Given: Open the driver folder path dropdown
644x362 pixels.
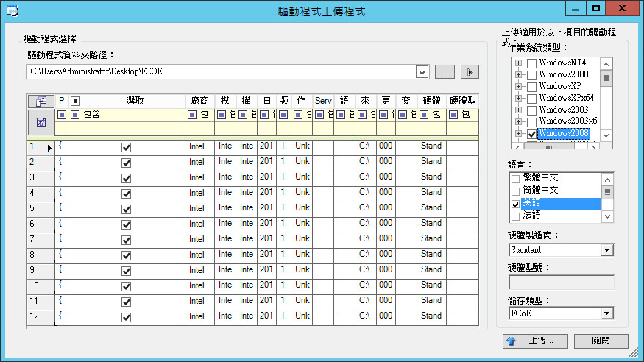Looking at the screenshot, I should (x=422, y=72).
